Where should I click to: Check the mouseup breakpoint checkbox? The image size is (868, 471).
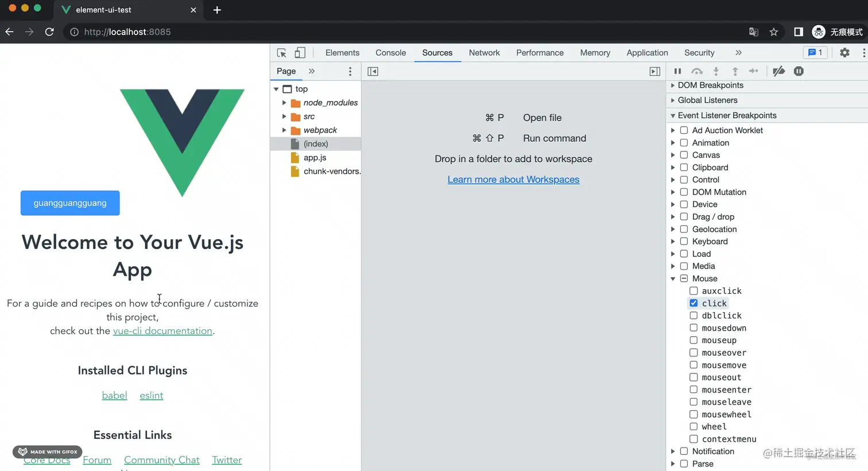click(x=693, y=340)
